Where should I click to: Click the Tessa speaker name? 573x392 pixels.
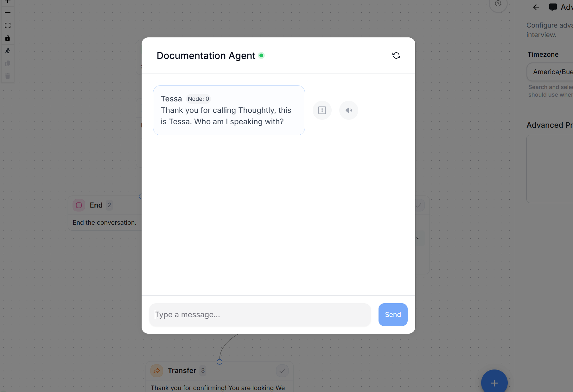click(x=171, y=99)
